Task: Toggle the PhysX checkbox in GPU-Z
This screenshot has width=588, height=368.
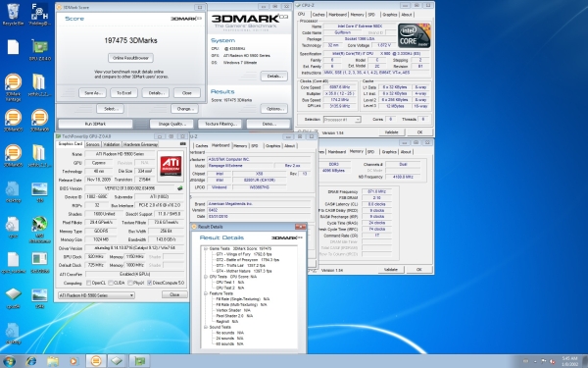Action: coord(129,283)
